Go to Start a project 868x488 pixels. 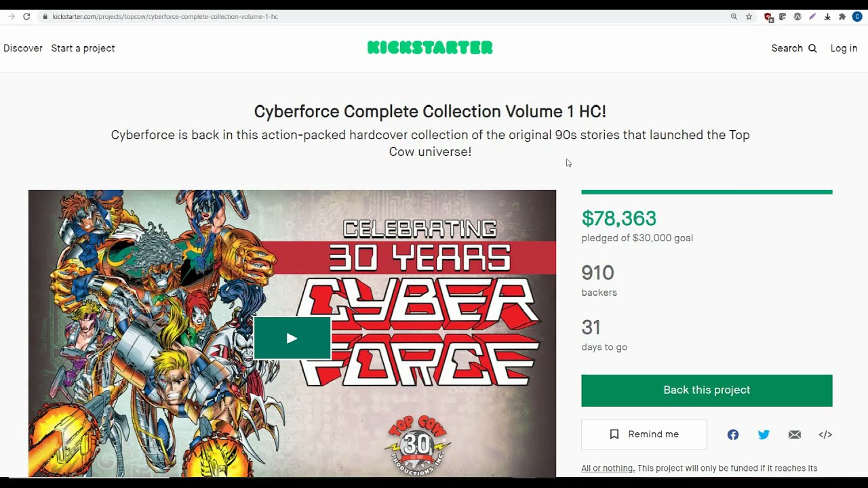pos(83,48)
